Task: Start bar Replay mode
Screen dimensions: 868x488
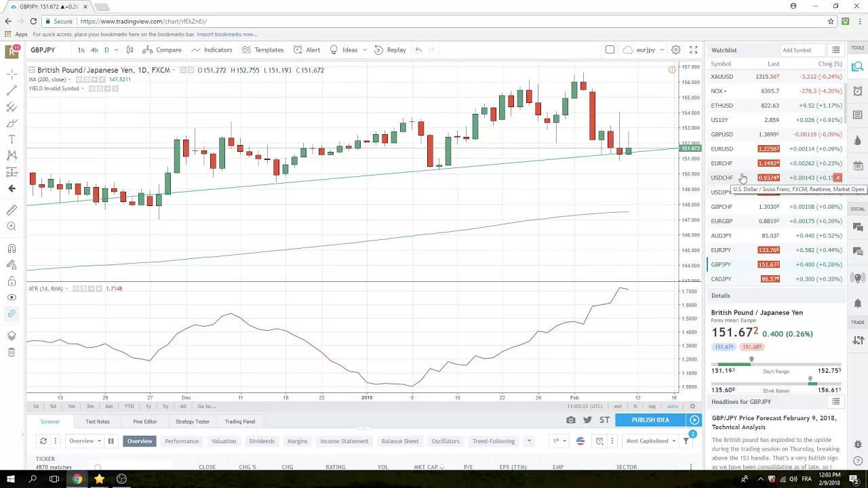Action: [390, 49]
